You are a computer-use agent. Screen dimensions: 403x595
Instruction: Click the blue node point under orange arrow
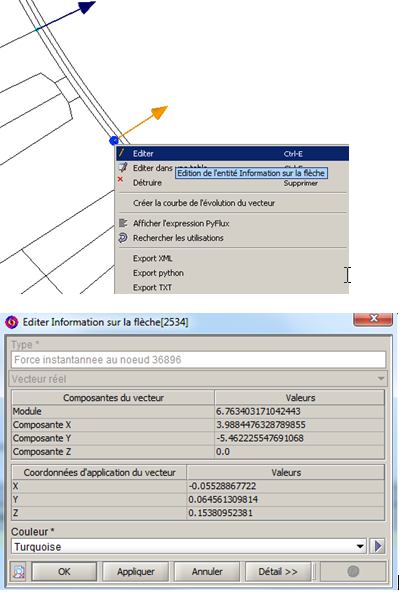[x=113, y=141]
